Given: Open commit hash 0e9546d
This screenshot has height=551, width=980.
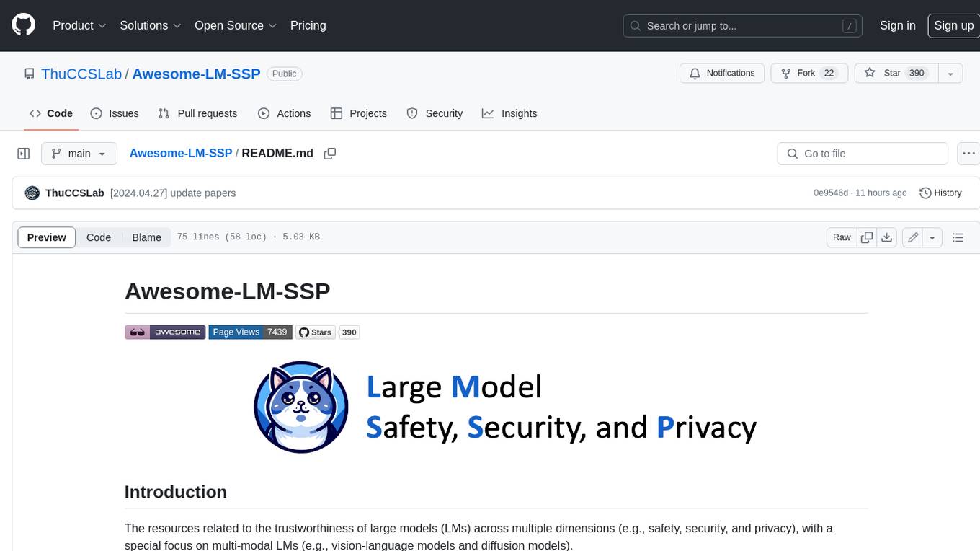Looking at the screenshot, I should 831,193.
